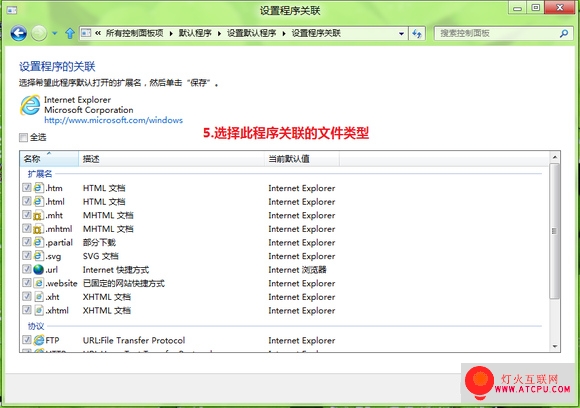Uncheck the .svg extension checkbox
580x408 pixels.
26,256
